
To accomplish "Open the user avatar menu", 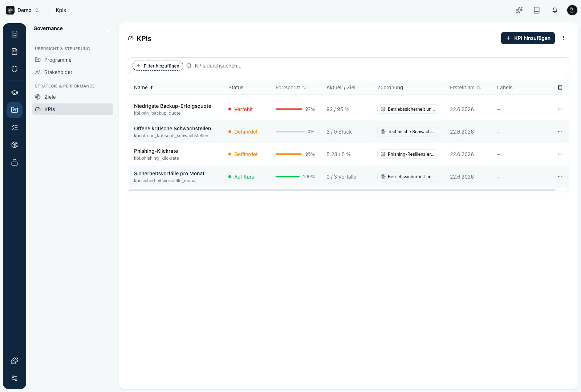I will [572, 10].
